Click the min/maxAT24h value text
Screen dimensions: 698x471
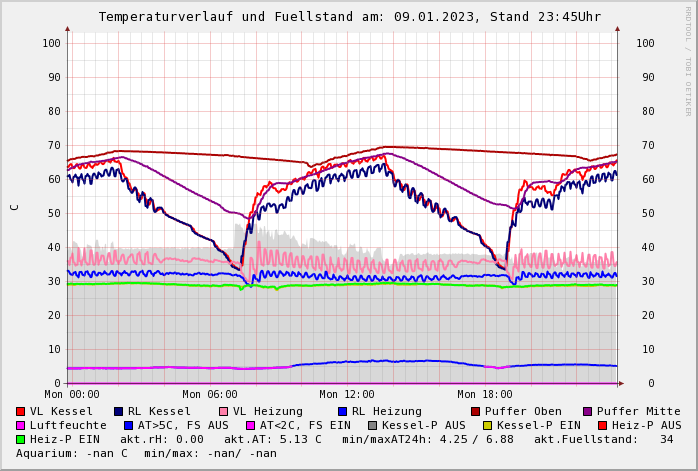(x=428, y=440)
